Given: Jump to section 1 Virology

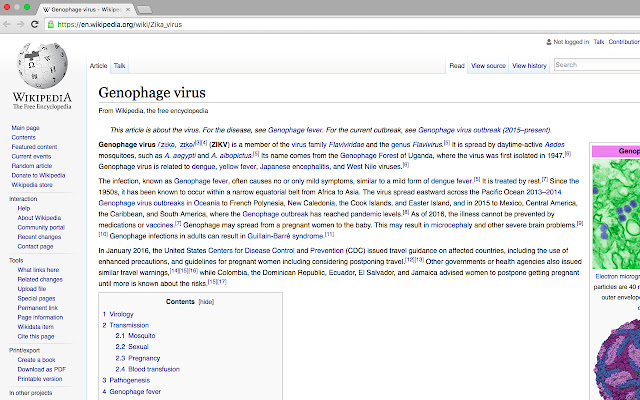Looking at the screenshot, I should (x=118, y=314).
